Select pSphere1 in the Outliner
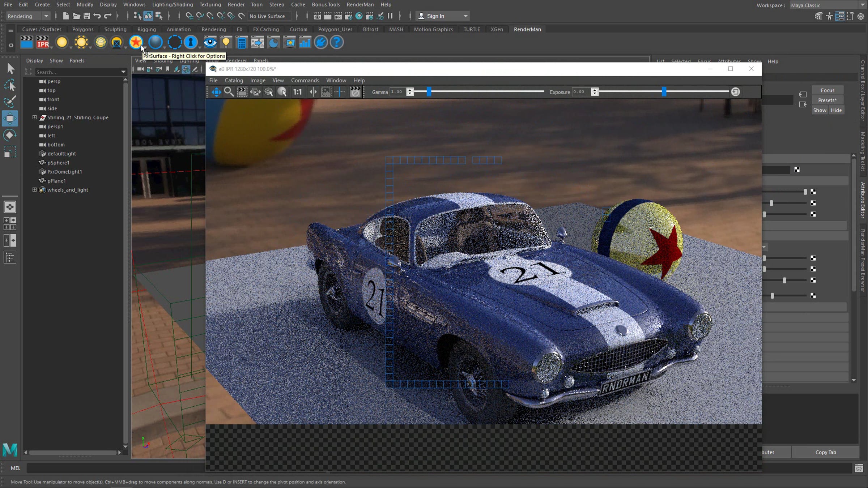The image size is (868, 488). tap(58, 162)
